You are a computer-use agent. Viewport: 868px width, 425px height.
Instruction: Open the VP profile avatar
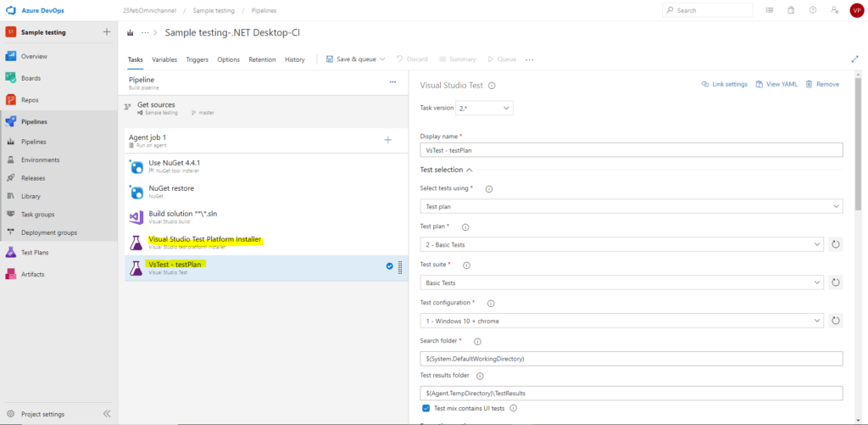[x=856, y=10]
